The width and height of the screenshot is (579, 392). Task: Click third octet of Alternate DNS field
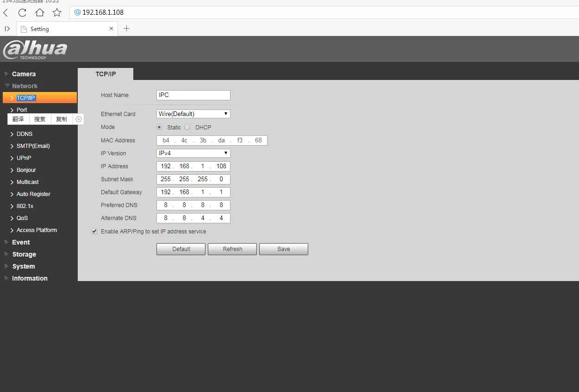coord(203,218)
